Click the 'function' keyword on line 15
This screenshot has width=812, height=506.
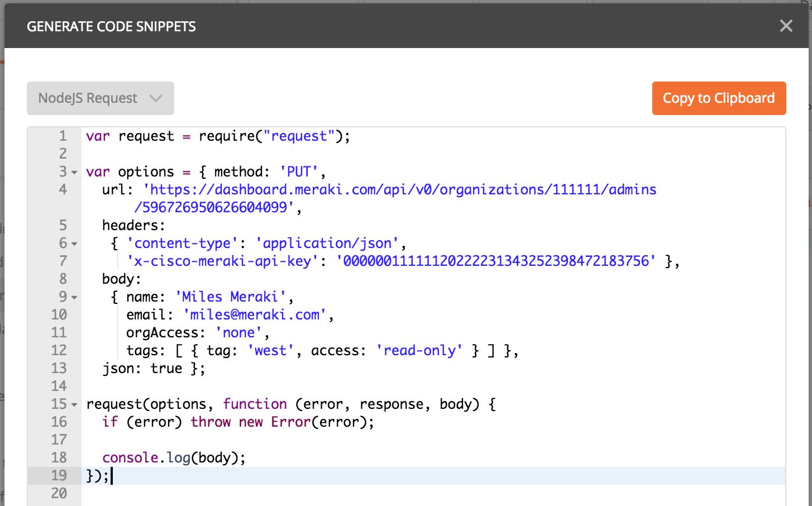(x=255, y=404)
